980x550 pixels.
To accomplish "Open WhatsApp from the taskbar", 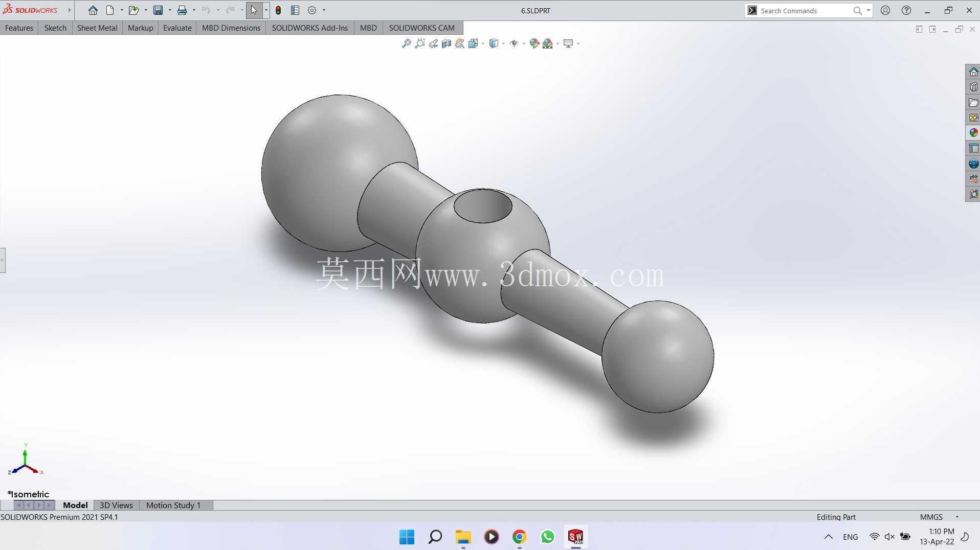I will click(x=547, y=537).
